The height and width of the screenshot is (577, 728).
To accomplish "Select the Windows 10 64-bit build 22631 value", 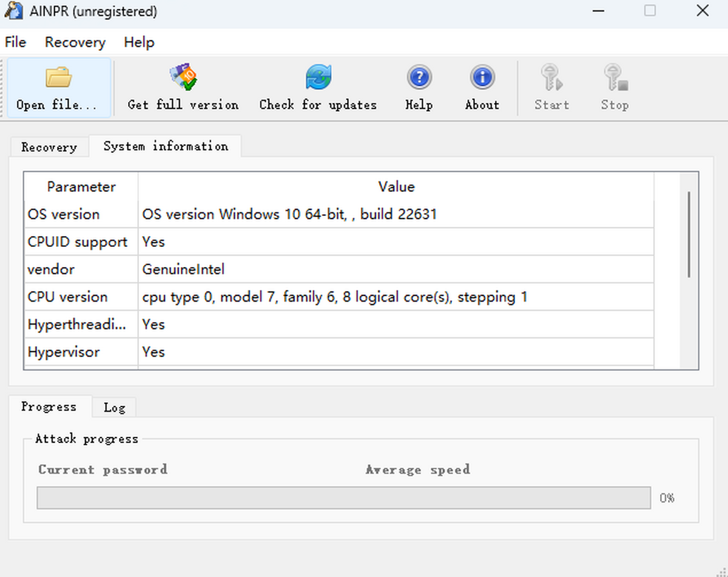I will pos(396,214).
